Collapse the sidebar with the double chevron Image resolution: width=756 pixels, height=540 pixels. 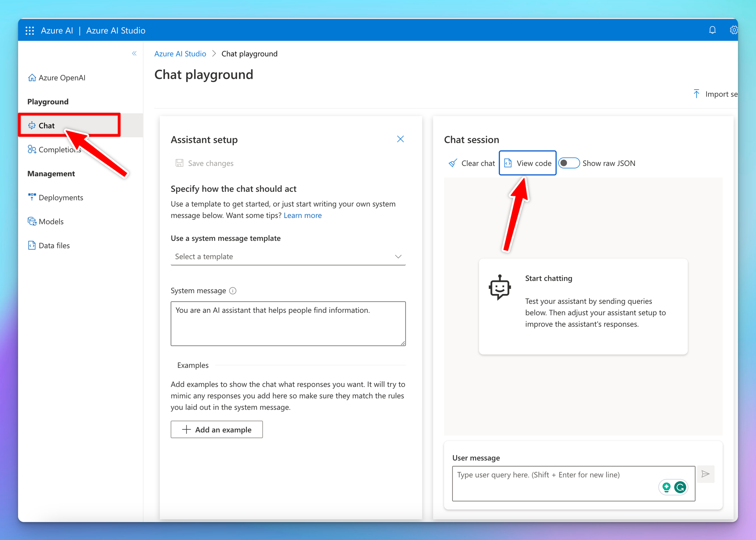tap(134, 53)
